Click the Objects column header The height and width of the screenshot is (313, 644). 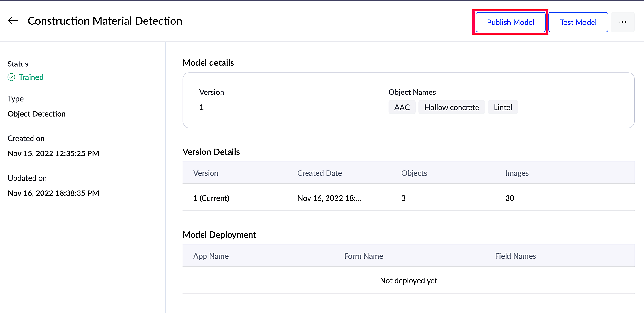click(414, 173)
